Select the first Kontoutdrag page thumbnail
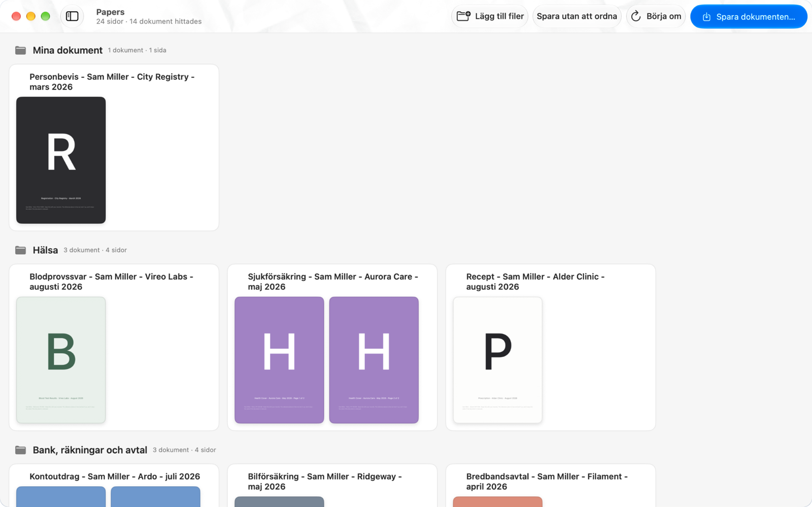This screenshot has width=812, height=507. 61,497
